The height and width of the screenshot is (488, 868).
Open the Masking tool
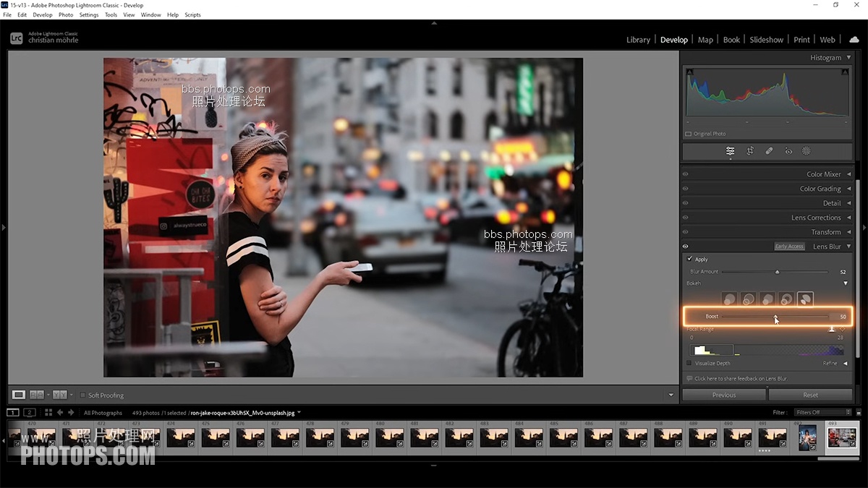pyautogui.click(x=807, y=151)
